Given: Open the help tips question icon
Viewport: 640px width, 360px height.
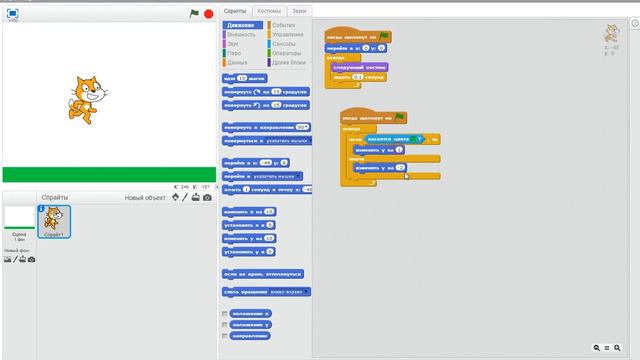Looking at the screenshot, I should tap(635, 24).
